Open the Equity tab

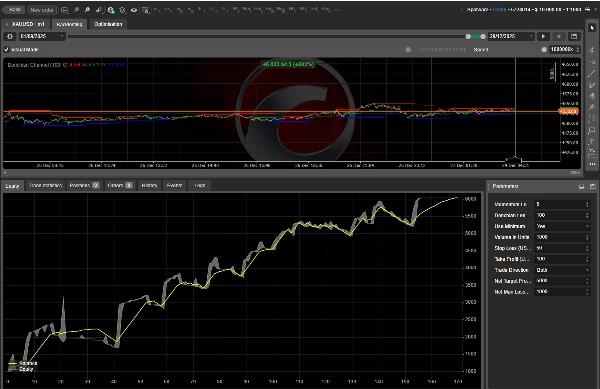12,186
